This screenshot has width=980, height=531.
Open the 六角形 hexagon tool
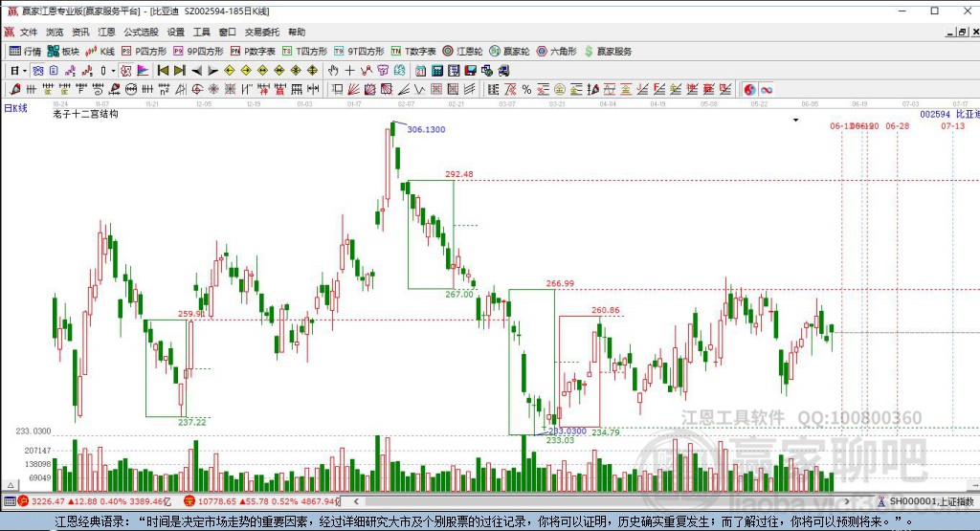pyautogui.click(x=556, y=52)
